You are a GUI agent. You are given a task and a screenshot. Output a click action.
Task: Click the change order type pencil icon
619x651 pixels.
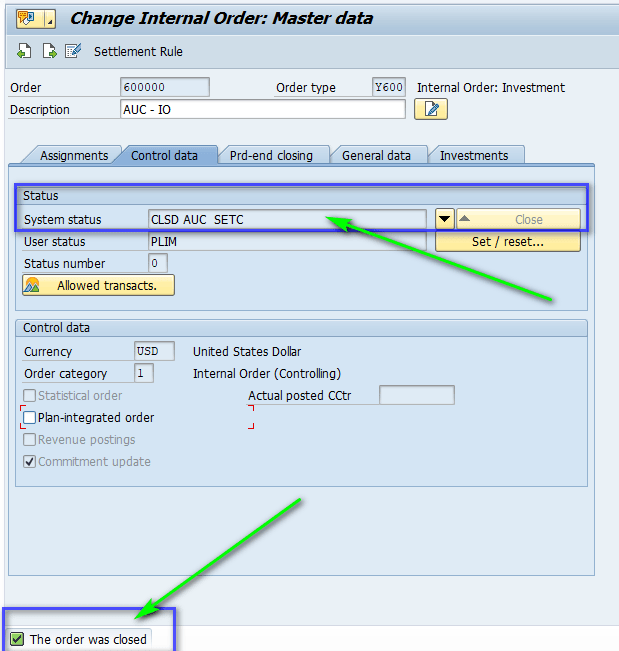pyautogui.click(x=73, y=51)
